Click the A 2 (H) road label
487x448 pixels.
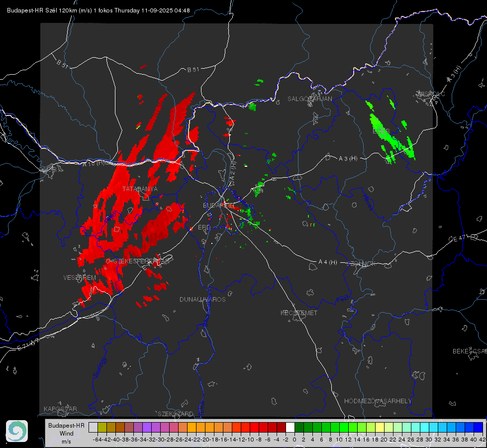coord(233,171)
